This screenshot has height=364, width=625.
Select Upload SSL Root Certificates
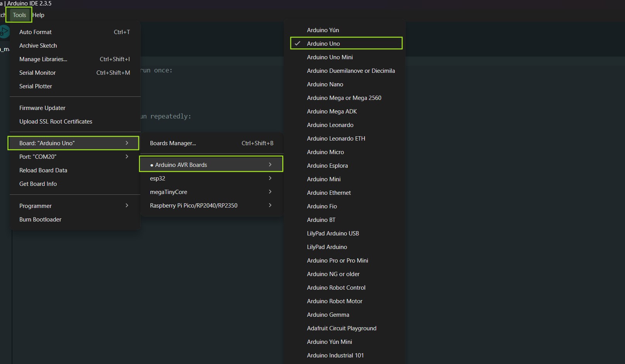(74, 122)
